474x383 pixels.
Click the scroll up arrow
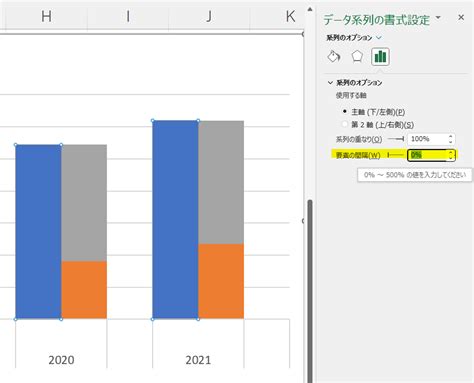pyautogui.click(x=310, y=10)
